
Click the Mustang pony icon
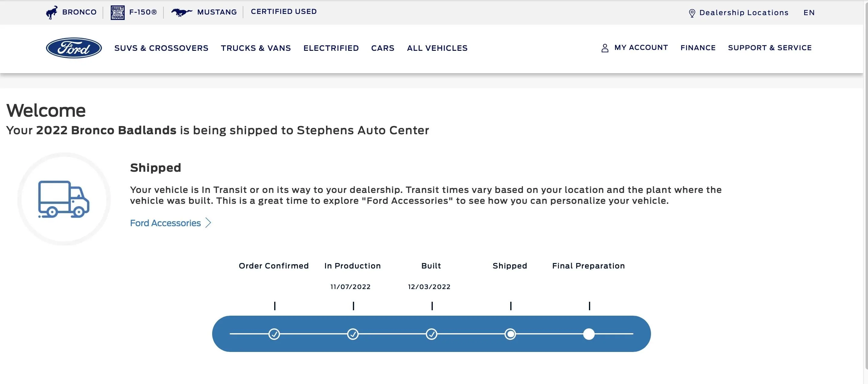coord(182,12)
